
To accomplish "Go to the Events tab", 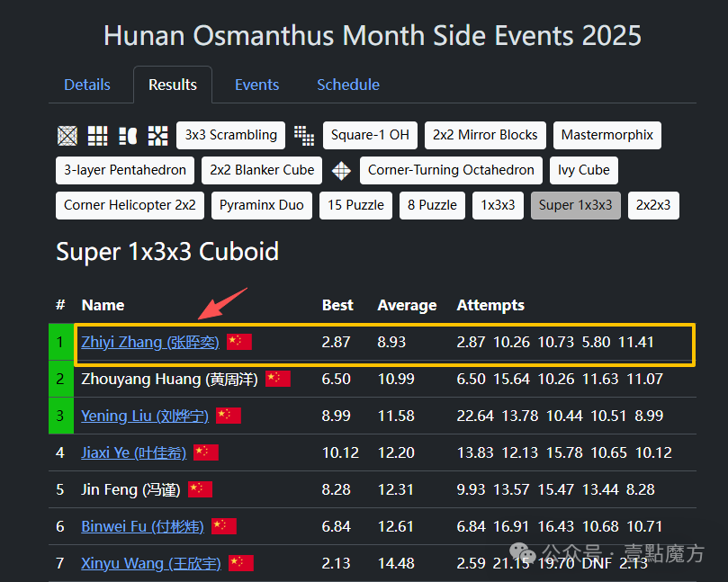I will point(257,85).
